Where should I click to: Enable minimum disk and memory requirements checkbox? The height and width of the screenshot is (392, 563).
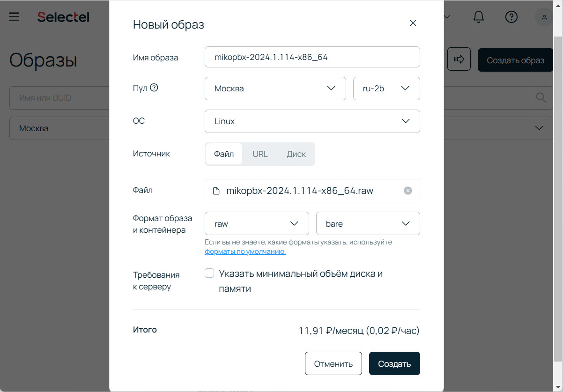[209, 274]
